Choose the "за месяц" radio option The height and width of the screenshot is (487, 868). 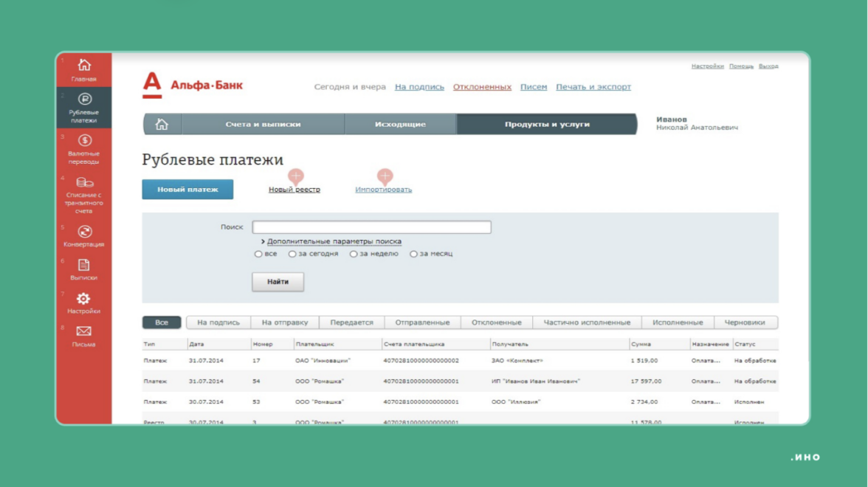tap(413, 255)
